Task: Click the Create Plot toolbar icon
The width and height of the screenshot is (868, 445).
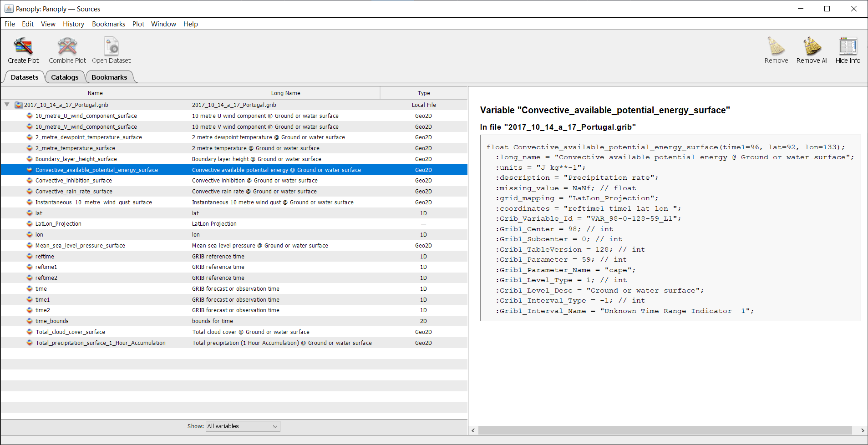Action: coord(23,50)
